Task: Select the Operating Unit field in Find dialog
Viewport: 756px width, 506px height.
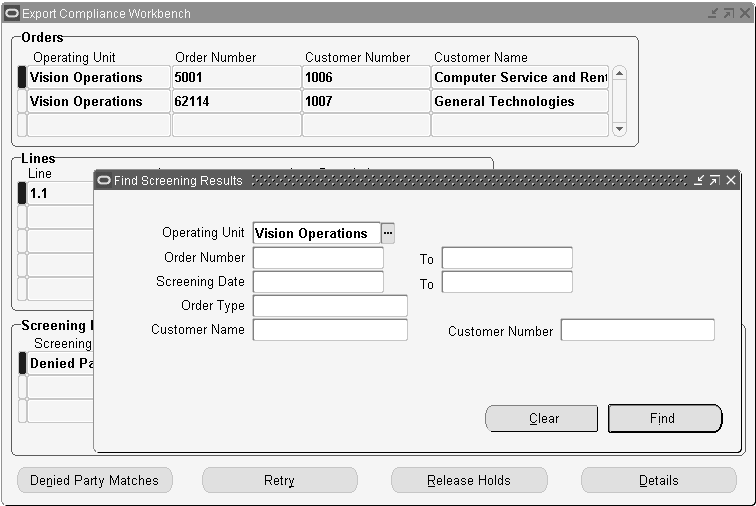Action: [317, 233]
